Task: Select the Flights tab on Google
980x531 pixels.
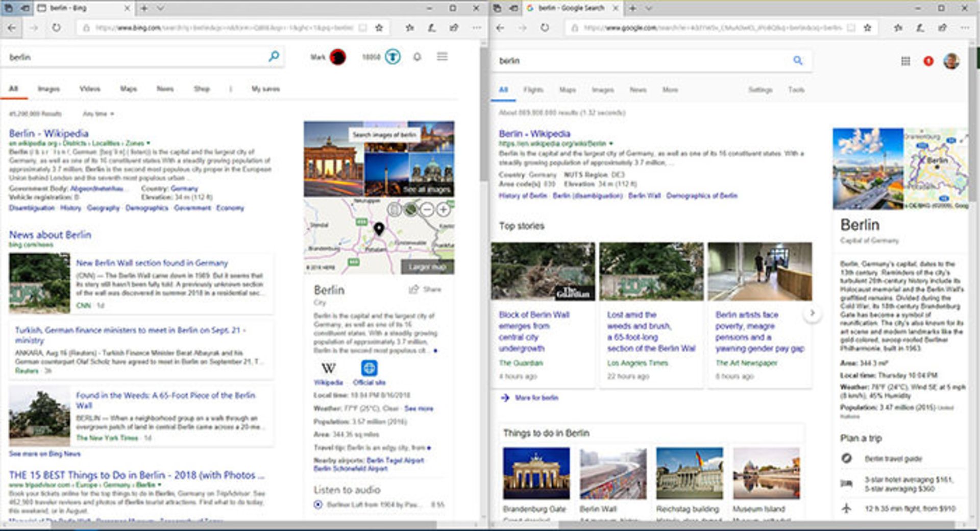Action: coord(533,90)
